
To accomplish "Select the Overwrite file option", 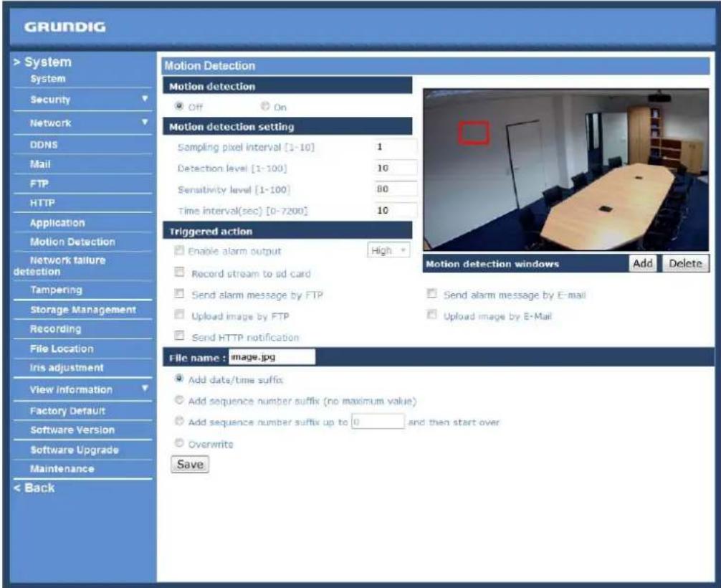I will [179, 443].
